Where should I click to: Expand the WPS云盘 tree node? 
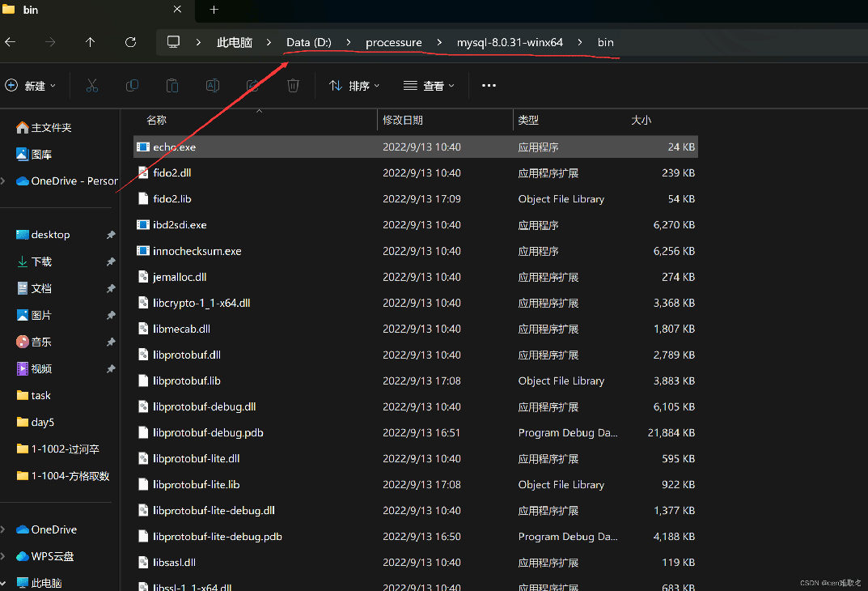[3, 556]
